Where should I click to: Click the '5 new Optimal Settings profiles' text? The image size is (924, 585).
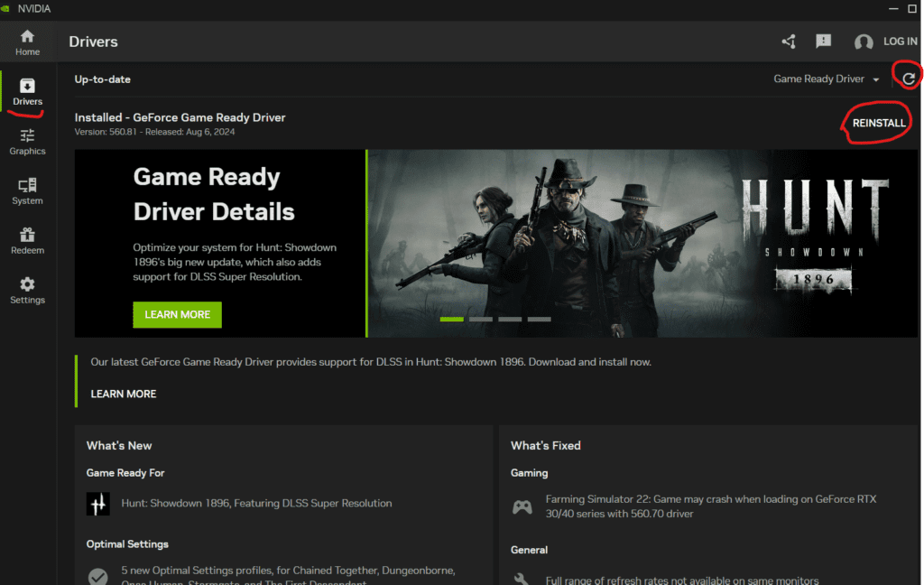tap(288, 576)
